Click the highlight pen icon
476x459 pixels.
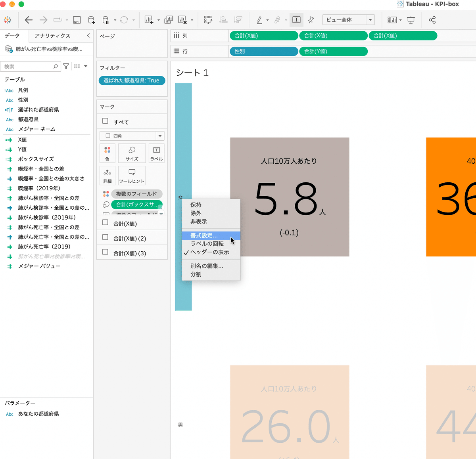(x=259, y=20)
